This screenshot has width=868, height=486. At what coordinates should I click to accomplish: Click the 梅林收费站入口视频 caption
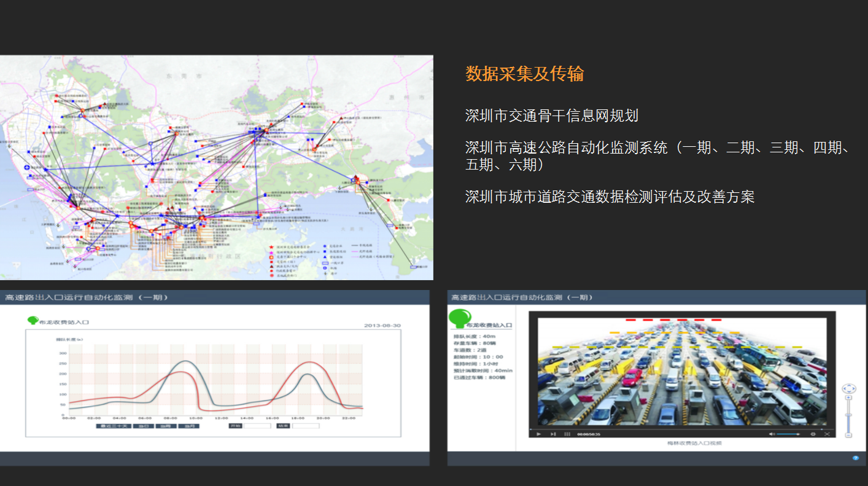coord(694,443)
